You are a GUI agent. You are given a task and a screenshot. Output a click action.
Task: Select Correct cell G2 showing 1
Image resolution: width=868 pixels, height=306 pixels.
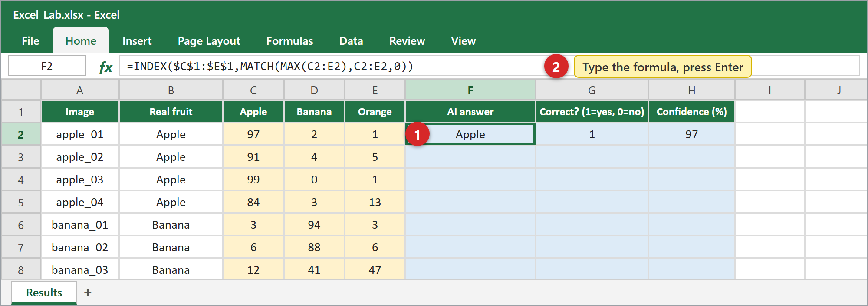(x=592, y=134)
